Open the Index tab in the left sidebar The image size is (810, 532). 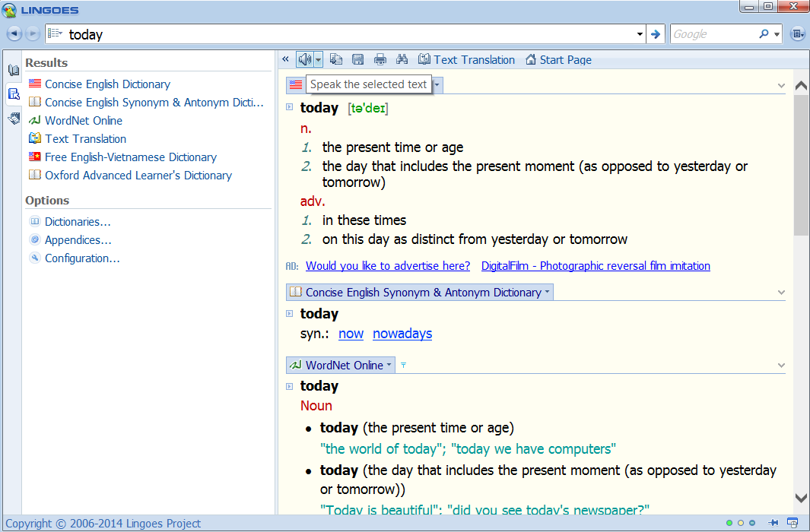pyautogui.click(x=14, y=70)
